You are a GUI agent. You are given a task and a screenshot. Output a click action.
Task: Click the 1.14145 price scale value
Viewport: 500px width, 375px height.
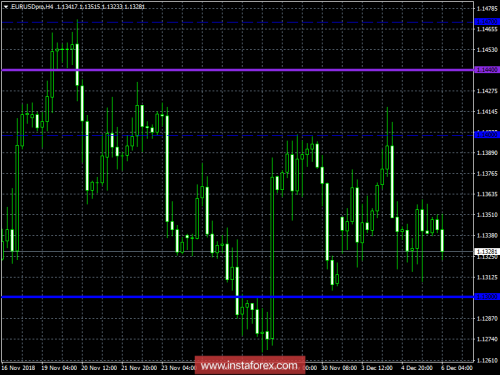[x=487, y=112]
